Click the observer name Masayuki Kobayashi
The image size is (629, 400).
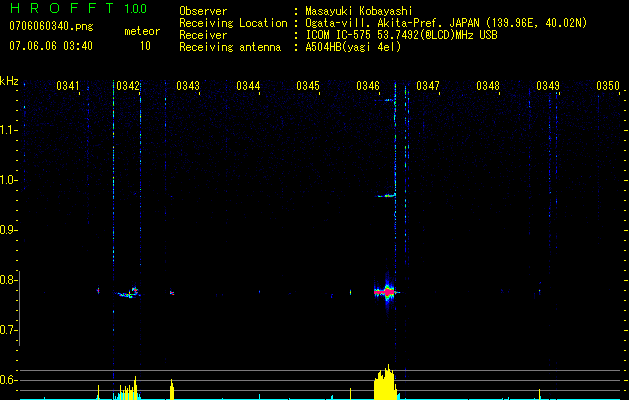(x=359, y=11)
